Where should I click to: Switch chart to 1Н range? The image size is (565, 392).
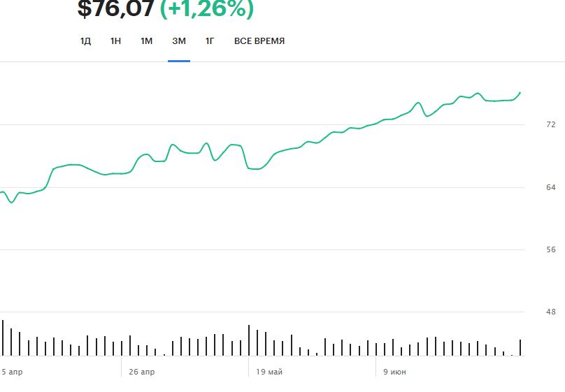115,41
